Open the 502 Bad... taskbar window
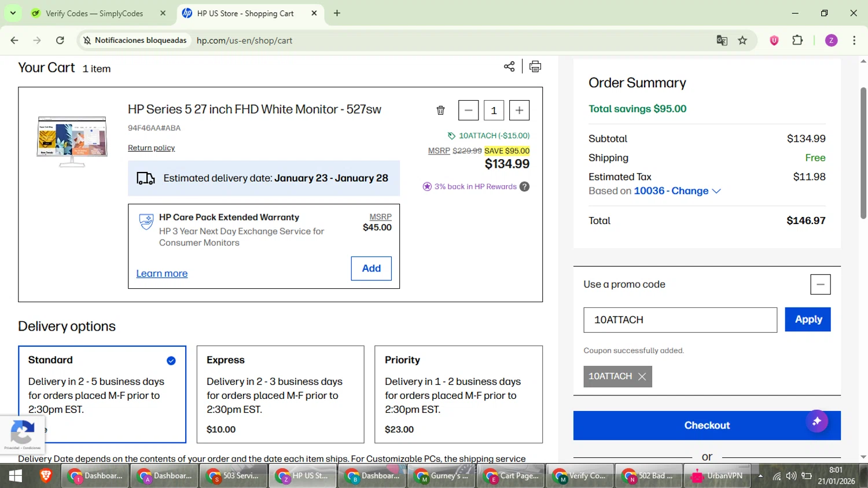 [649, 476]
